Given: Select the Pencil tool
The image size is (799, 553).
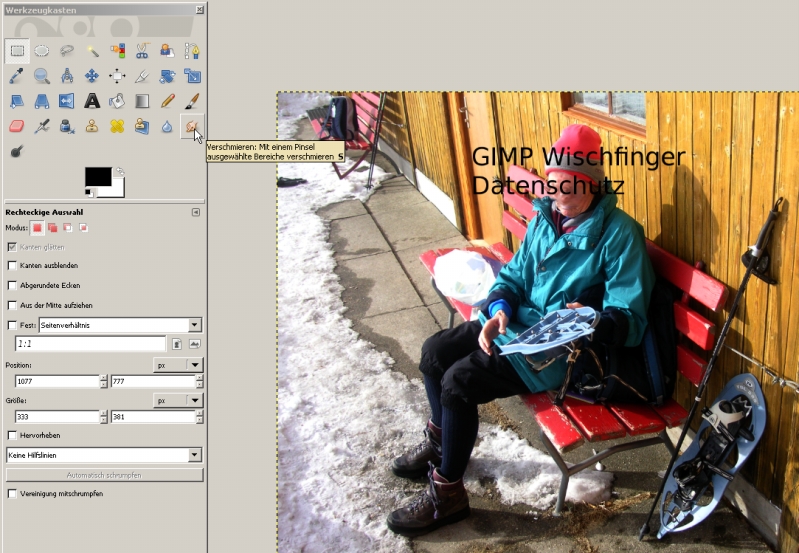Looking at the screenshot, I should click(x=167, y=100).
